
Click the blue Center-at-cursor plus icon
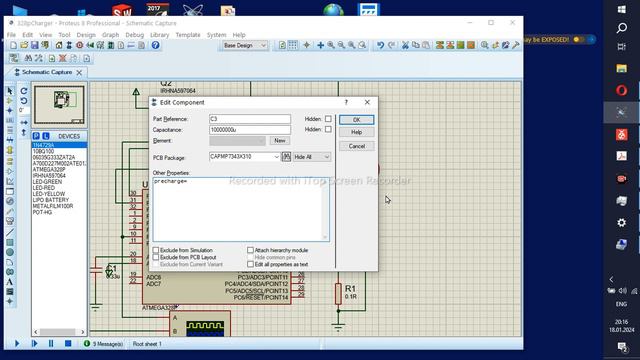click(x=321, y=45)
